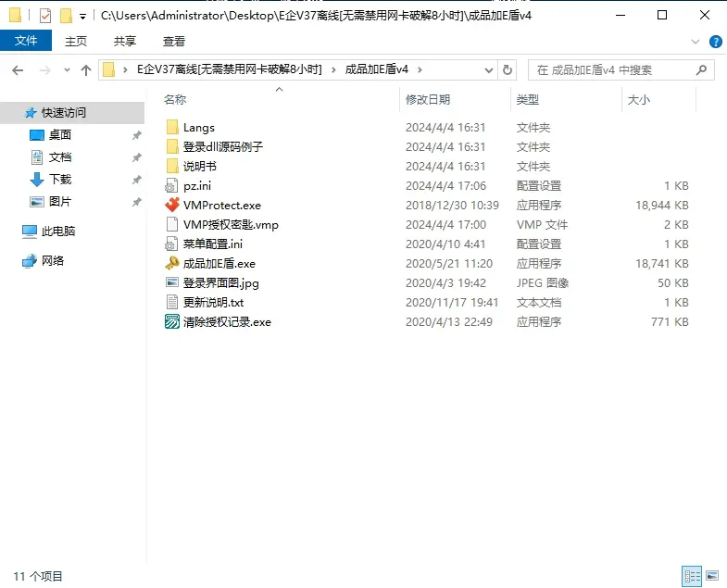Select the 成品加E盾.exe key icon
Screen dimensions: 727x588
[172, 263]
